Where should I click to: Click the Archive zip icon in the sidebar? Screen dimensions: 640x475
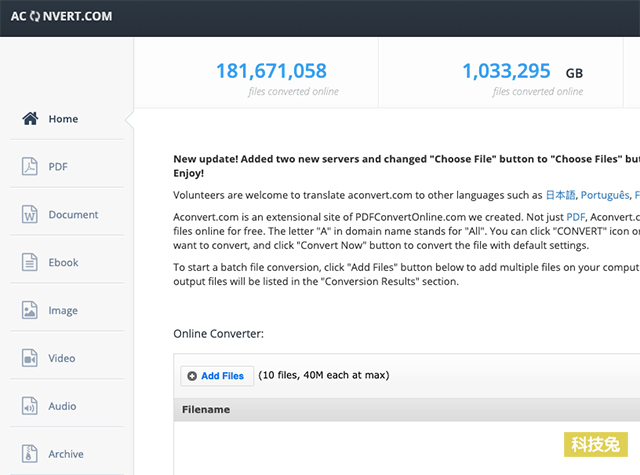[29, 454]
